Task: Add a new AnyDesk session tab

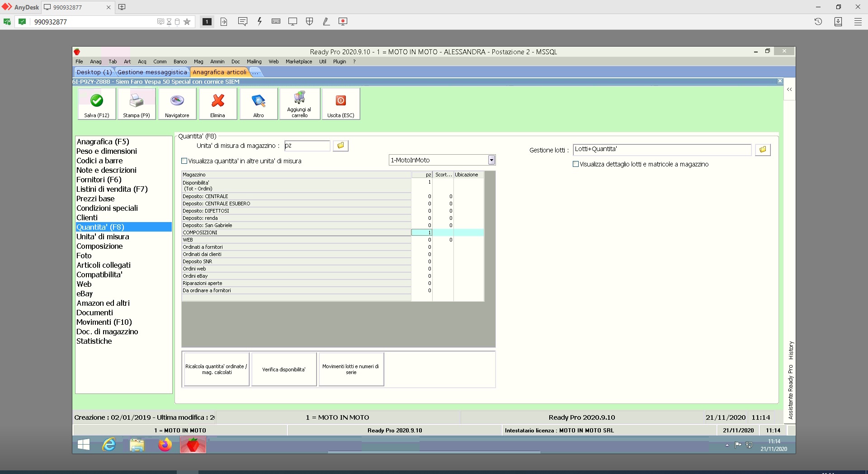Action: tap(122, 7)
